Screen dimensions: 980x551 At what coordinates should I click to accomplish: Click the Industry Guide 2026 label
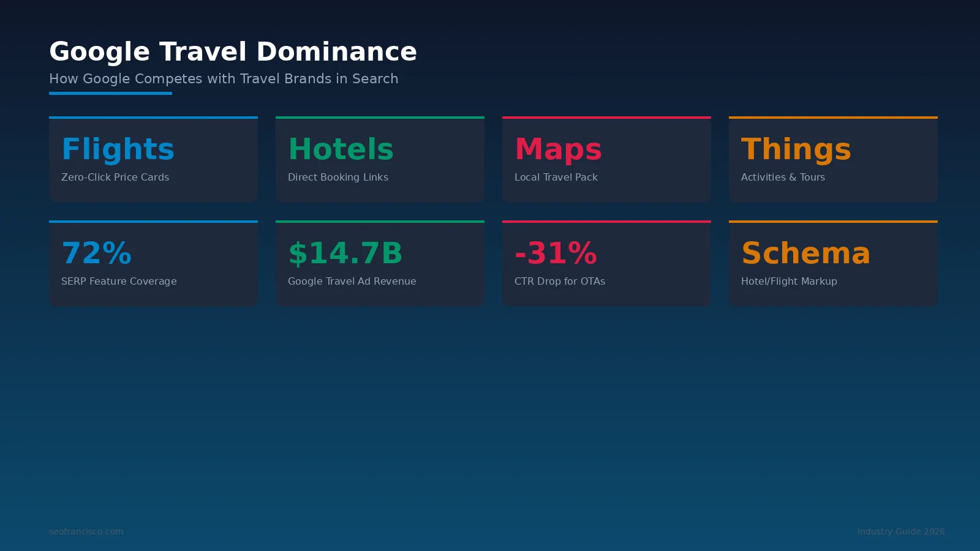[901, 531]
